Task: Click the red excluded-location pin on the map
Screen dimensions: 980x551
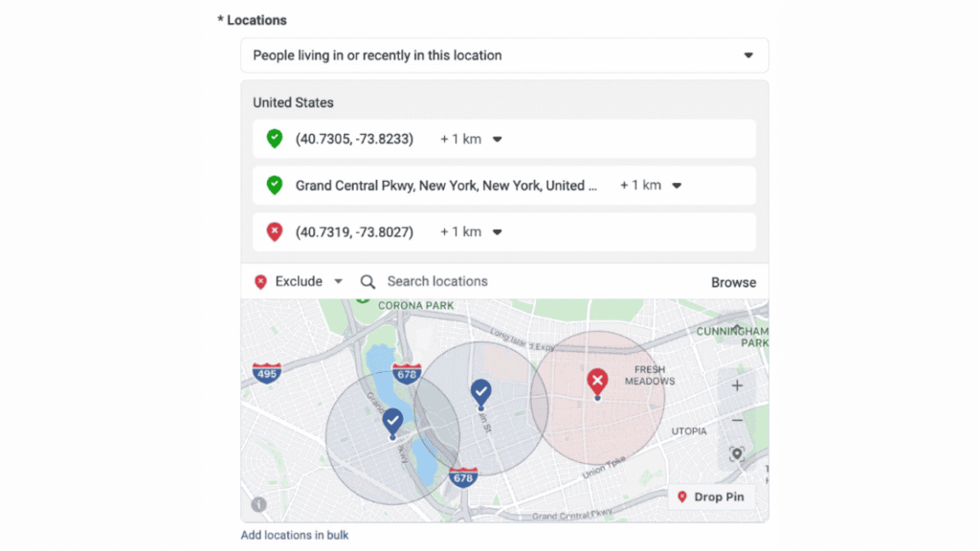Action: (x=597, y=382)
